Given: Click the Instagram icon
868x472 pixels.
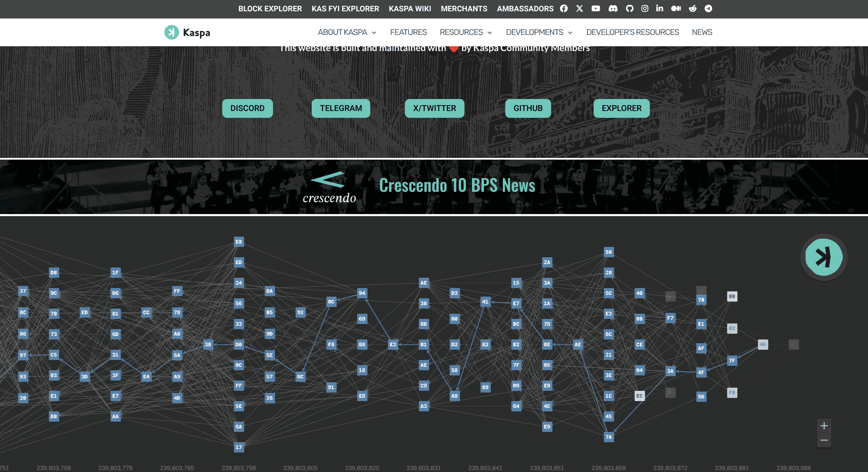Looking at the screenshot, I should tap(645, 9).
